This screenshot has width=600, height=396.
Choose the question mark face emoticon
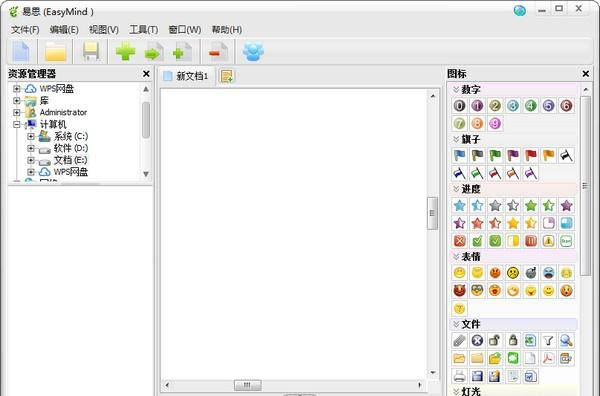[x=460, y=308]
